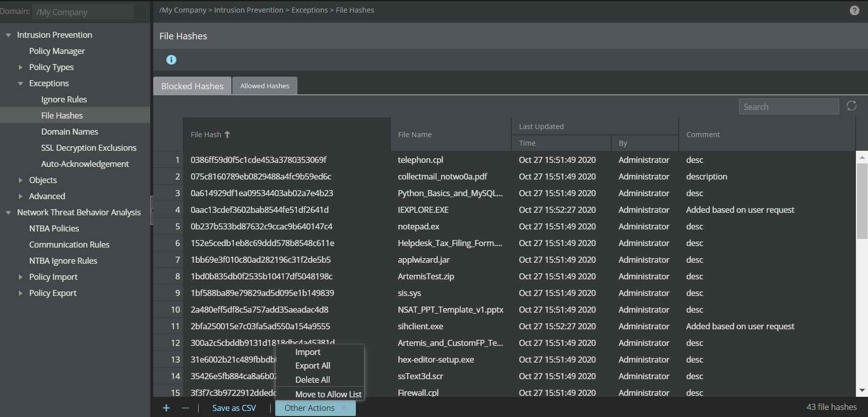Choose Export All from the menu
This screenshot has width=868, height=417.
pos(313,366)
